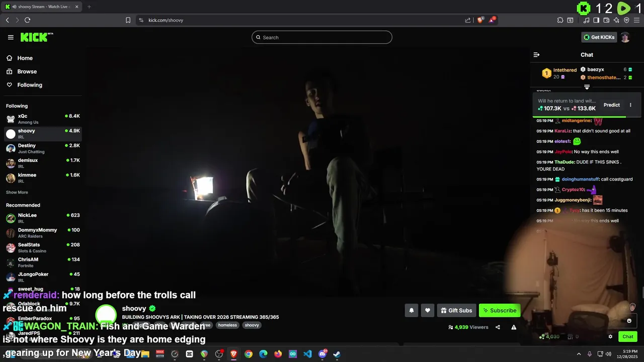Open Brave Rewards triangle icon
The image size is (644, 362).
(x=492, y=20)
